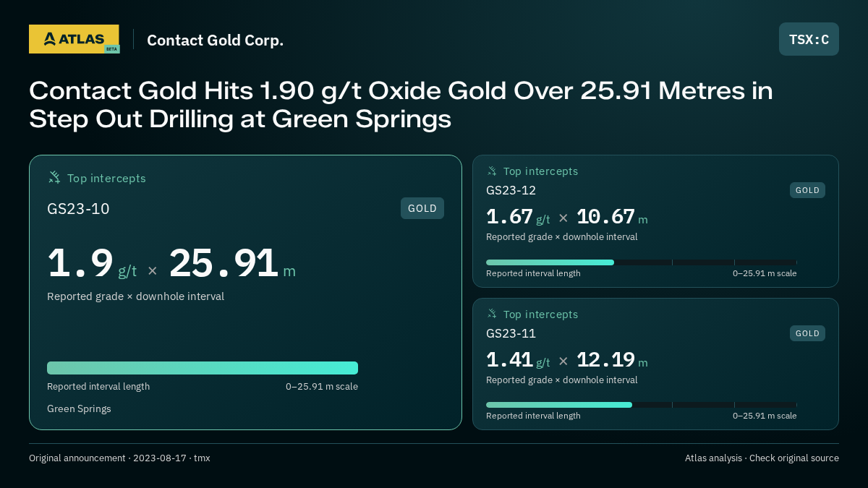Image resolution: width=868 pixels, height=488 pixels.
Task: Click the Green Springs project label
Action: tap(79, 409)
